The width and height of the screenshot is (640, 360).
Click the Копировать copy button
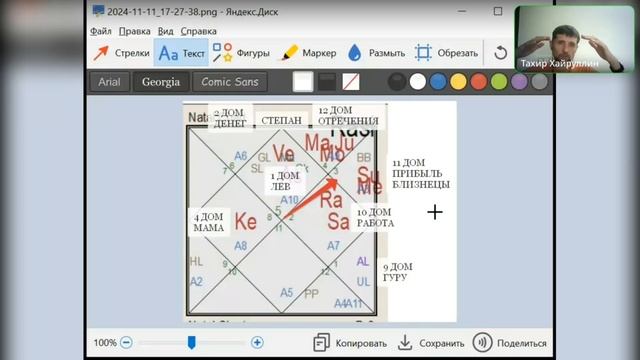click(x=350, y=343)
